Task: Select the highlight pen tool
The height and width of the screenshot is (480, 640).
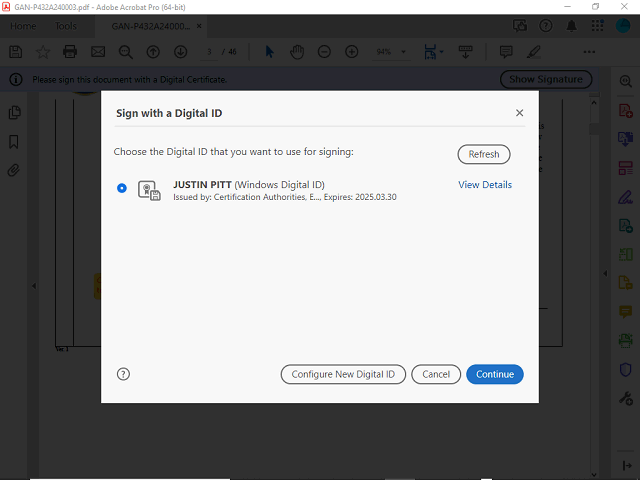Action: (534, 52)
